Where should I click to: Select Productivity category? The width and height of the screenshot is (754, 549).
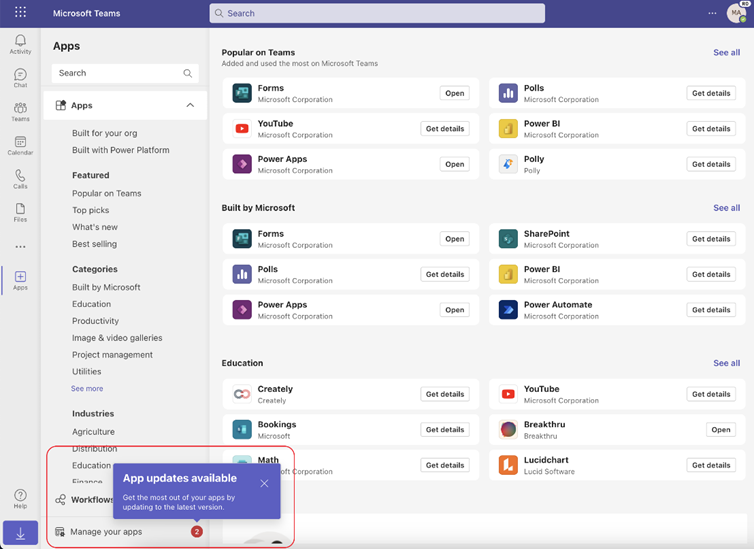[95, 321]
